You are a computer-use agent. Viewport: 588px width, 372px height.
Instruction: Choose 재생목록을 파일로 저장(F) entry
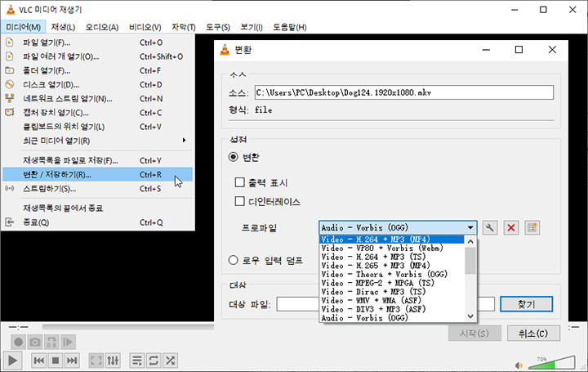97,160
